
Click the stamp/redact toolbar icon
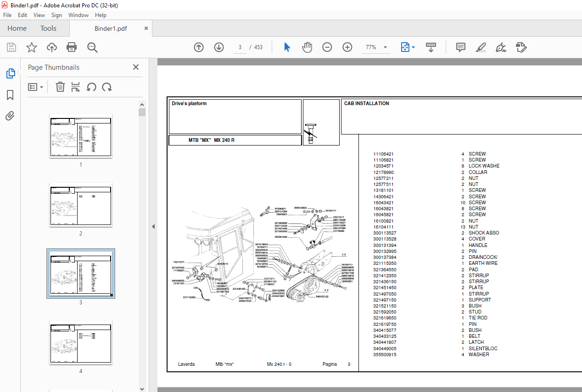(x=521, y=47)
